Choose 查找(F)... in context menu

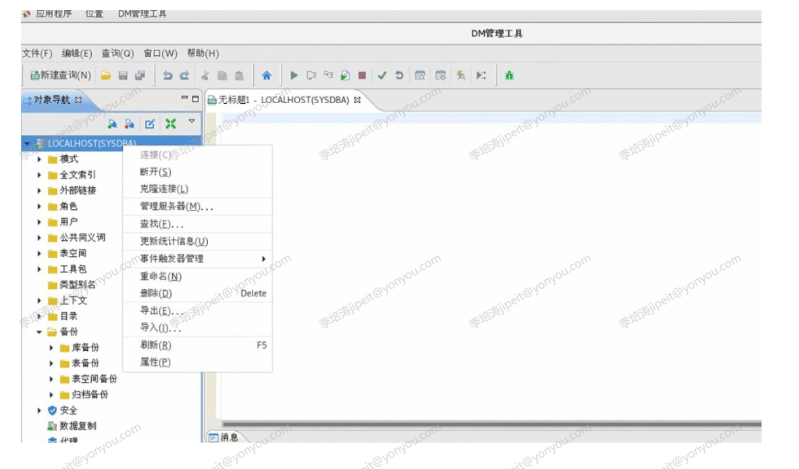tap(198, 224)
